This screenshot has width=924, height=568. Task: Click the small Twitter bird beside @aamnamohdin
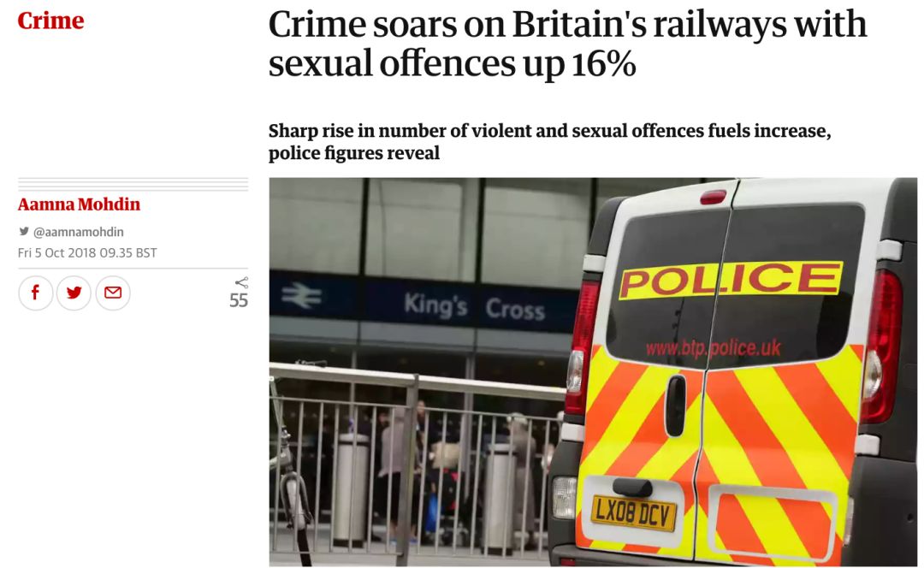pyautogui.click(x=24, y=232)
